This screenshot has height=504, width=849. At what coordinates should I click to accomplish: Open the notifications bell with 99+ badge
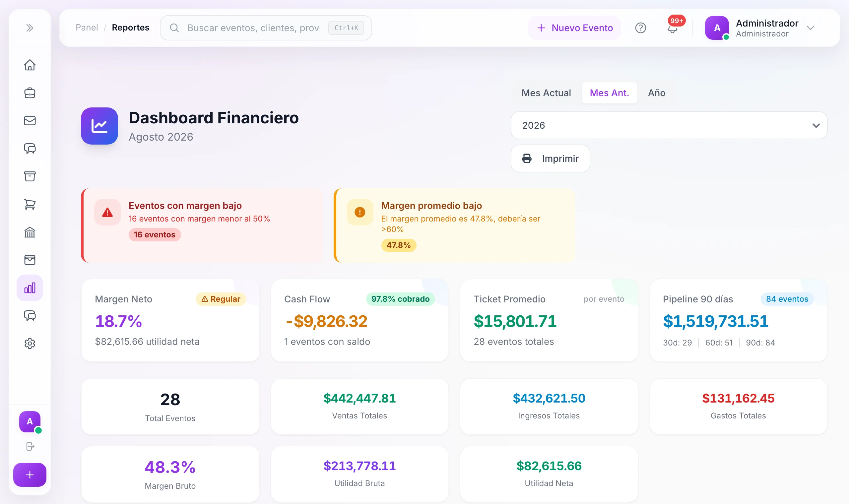(673, 28)
